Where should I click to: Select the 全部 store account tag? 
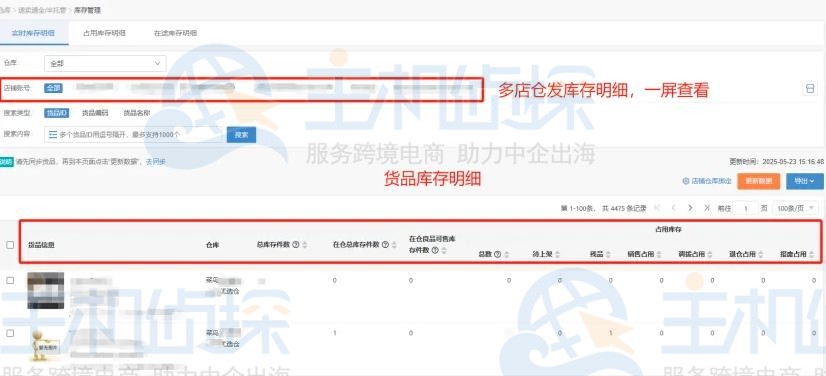click(53, 88)
